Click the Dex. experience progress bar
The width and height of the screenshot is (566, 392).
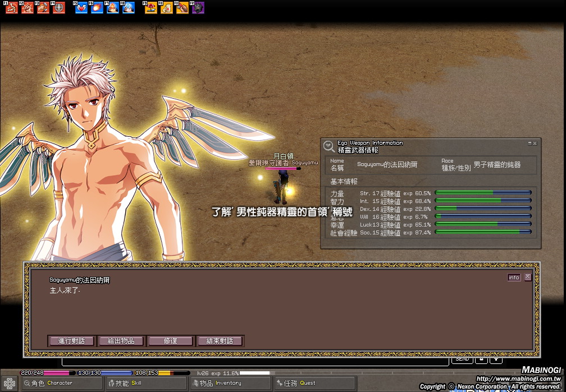coord(483,209)
